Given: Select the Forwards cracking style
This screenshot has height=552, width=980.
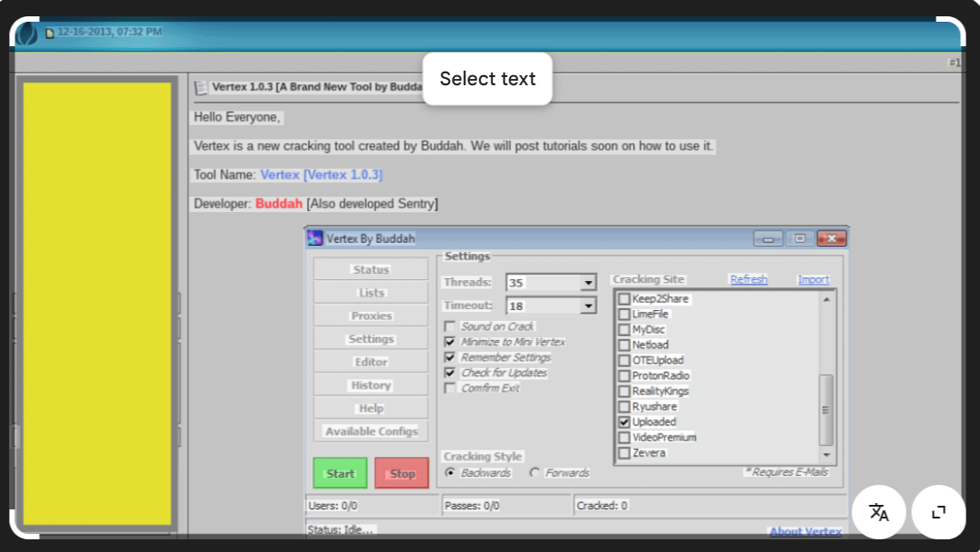Looking at the screenshot, I should pos(535,472).
